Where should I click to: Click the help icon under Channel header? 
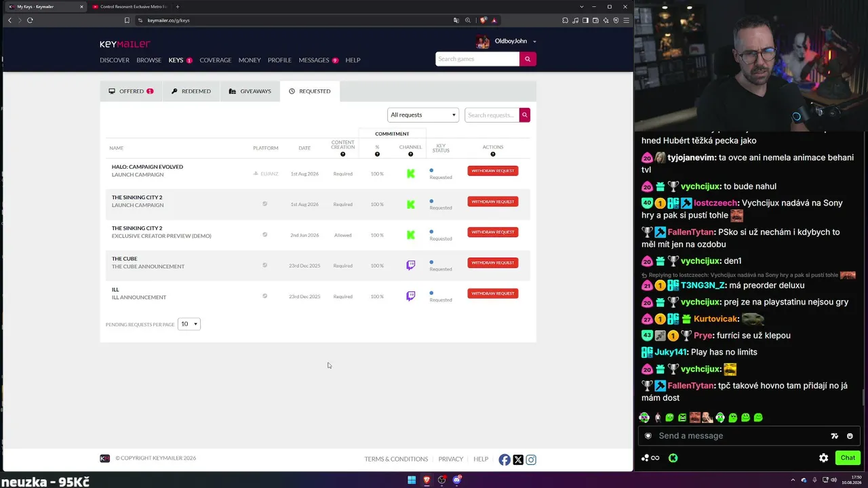pyautogui.click(x=410, y=154)
